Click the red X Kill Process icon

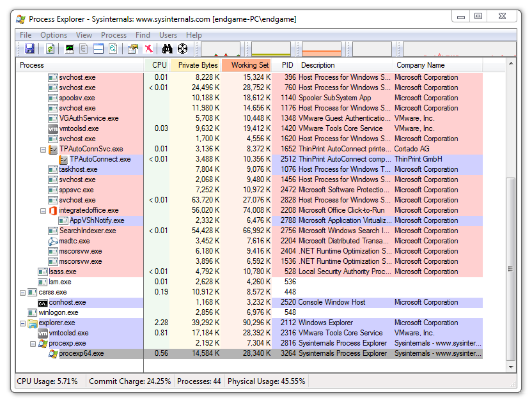[148, 49]
